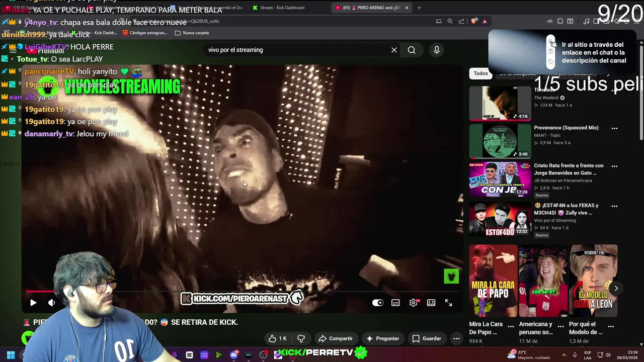This screenshot has width=644, height=362.
Task: Open the Americana y peruano short
Action: point(543,281)
